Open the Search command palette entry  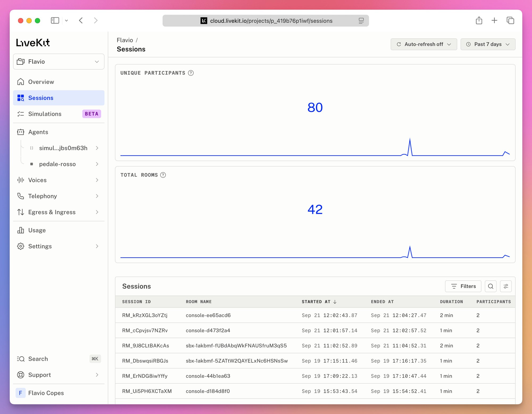pos(59,359)
